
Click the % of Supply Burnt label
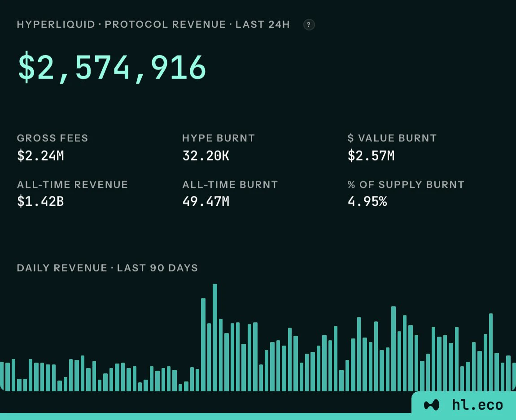406,185
